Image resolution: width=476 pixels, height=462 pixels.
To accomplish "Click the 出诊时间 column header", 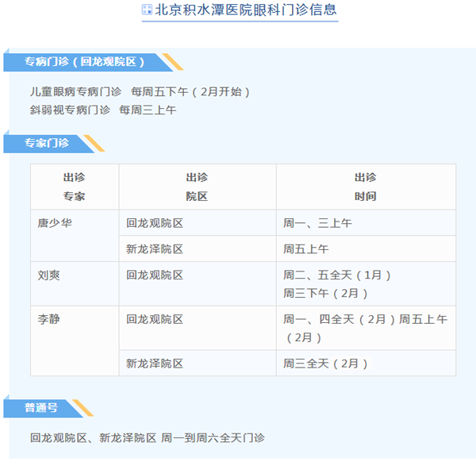I will 366,187.
